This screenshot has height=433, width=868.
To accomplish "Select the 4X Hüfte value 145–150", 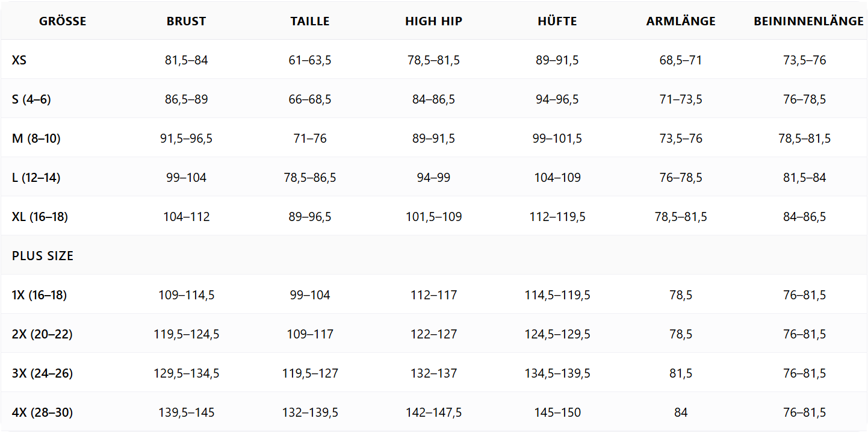I will click(557, 413).
